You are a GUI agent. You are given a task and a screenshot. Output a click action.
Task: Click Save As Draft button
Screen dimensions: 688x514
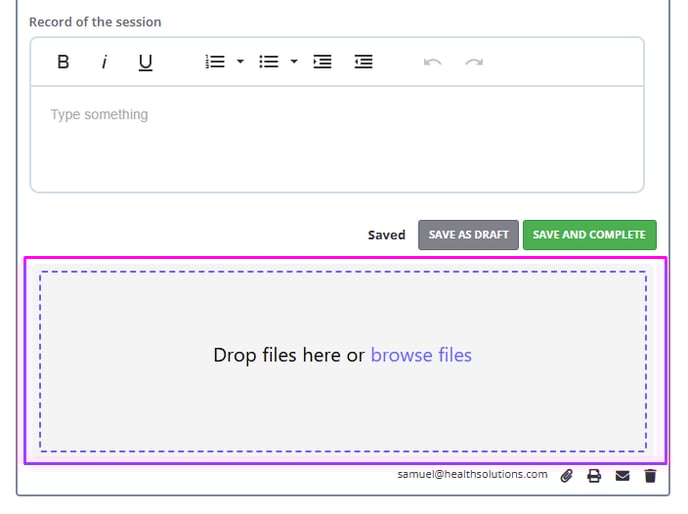point(468,235)
